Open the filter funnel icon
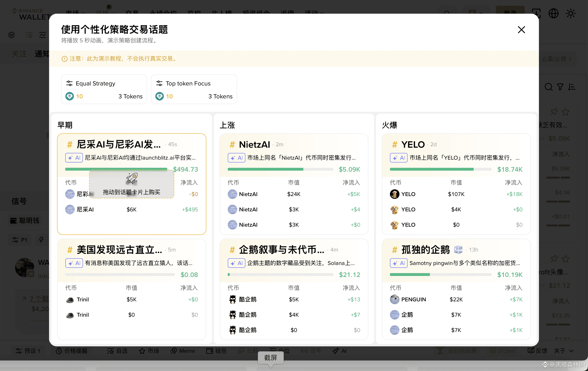Viewport: 588px width, 371px height. tap(560, 87)
